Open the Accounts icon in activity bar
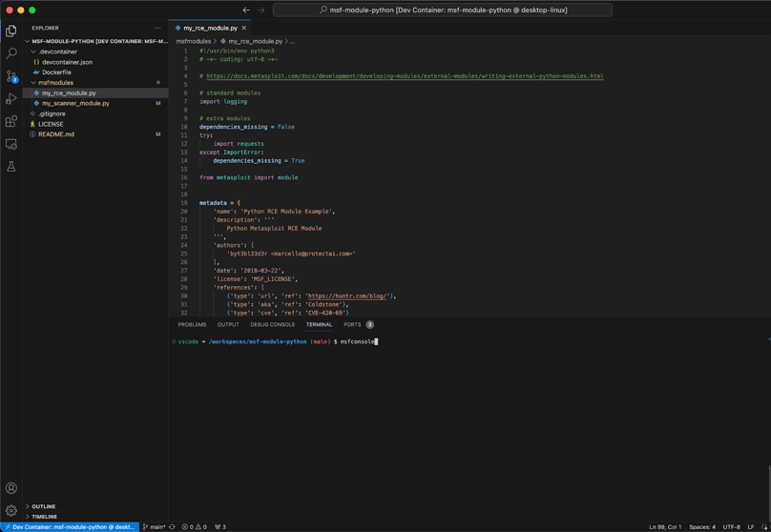771x532 pixels. [x=11, y=488]
